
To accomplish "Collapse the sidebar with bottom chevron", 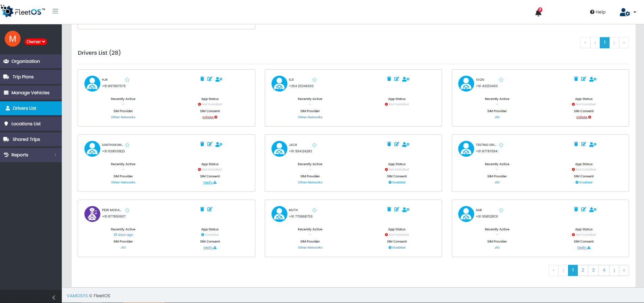I will coord(54,298).
